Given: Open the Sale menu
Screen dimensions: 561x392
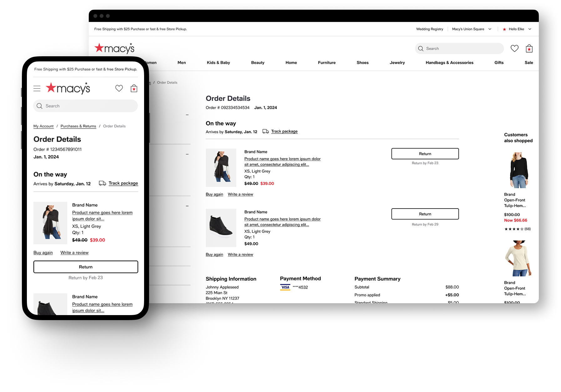Looking at the screenshot, I should (529, 63).
